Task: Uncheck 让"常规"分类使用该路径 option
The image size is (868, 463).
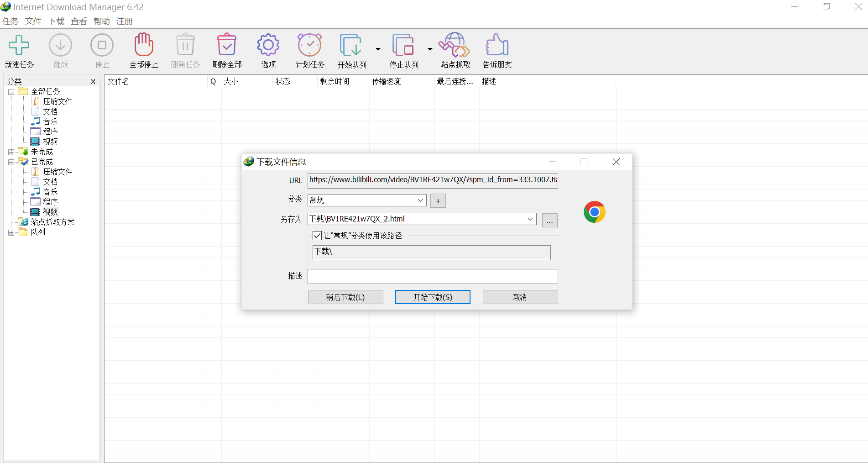Action: point(317,236)
